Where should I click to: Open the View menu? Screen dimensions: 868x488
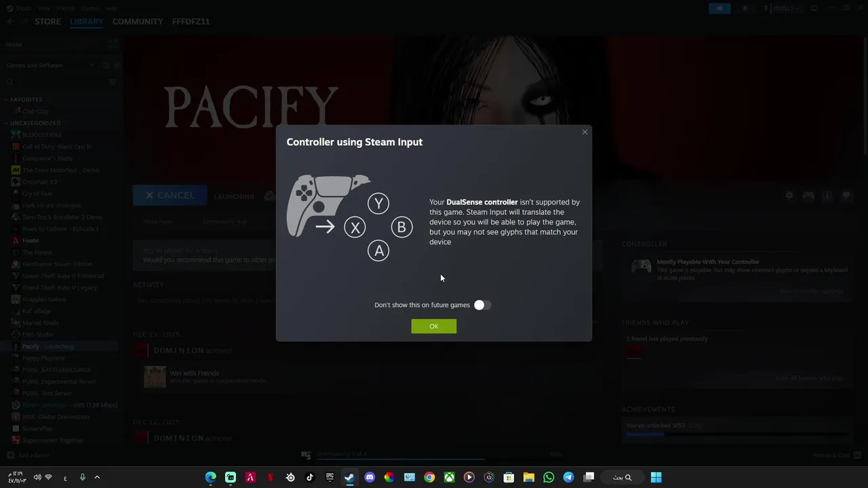[44, 8]
